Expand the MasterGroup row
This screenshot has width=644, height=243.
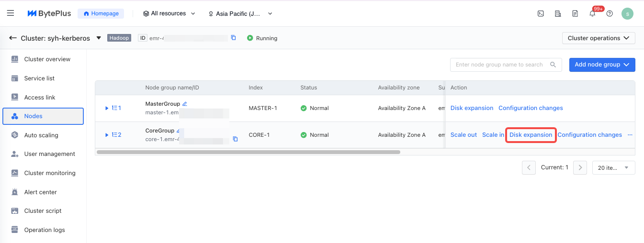tap(107, 108)
